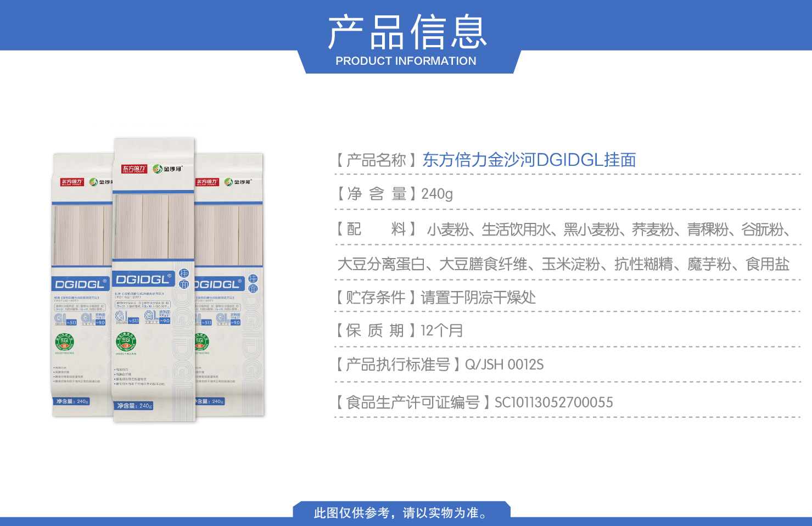Select the ingredient 荞麦粉
The height and width of the screenshot is (526, 812).
653,230
